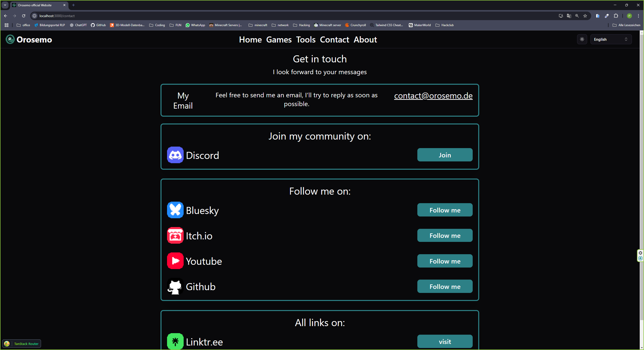This screenshot has height=350, width=644.
Task: Click Follow me for Bluesky
Action: [x=445, y=210]
